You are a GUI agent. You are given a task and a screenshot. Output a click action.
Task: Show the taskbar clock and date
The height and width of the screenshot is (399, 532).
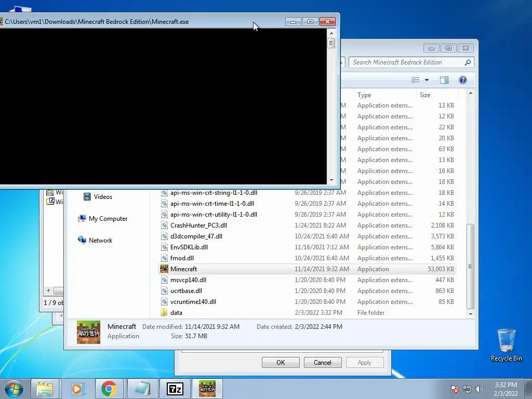coord(506,389)
